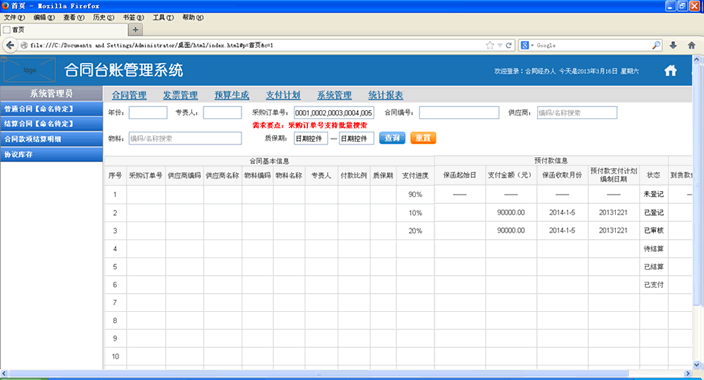Viewport: 704px width, 380px height.
Task: Expand the URL history dropdown arrow
Action: (500, 45)
